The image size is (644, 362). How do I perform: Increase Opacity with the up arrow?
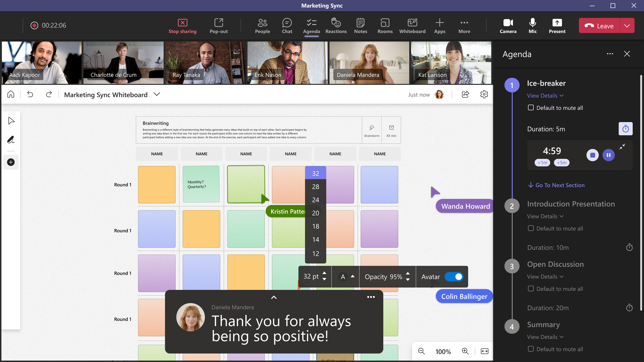pos(408,273)
